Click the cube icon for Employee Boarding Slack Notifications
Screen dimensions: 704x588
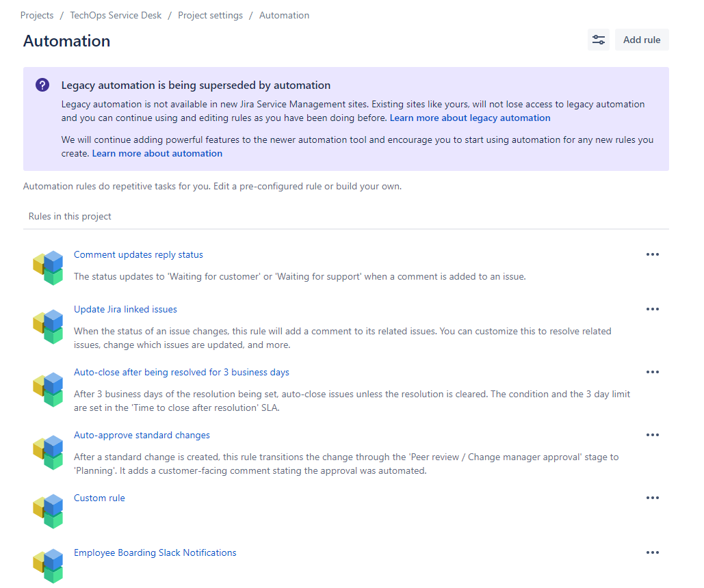(x=48, y=565)
